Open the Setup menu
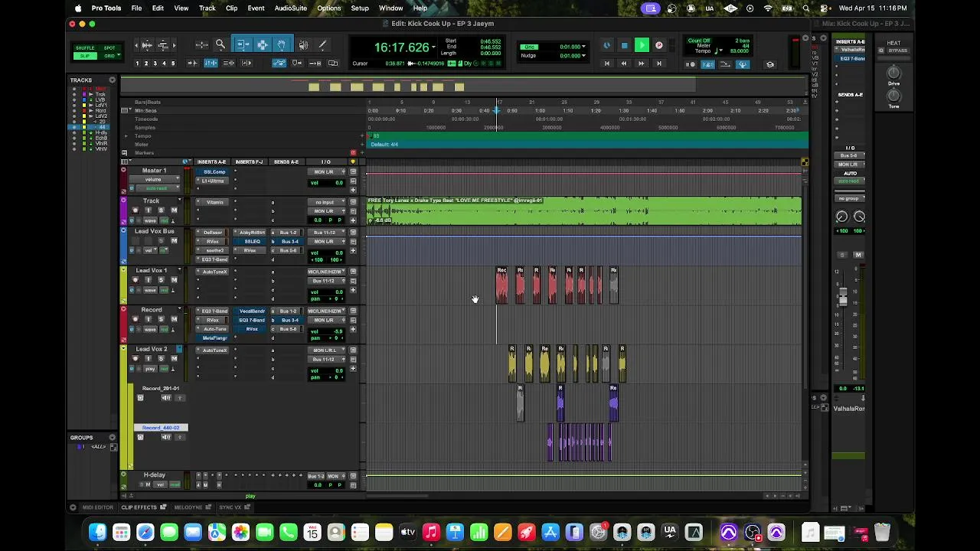This screenshot has height=551, width=980. [x=360, y=8]
